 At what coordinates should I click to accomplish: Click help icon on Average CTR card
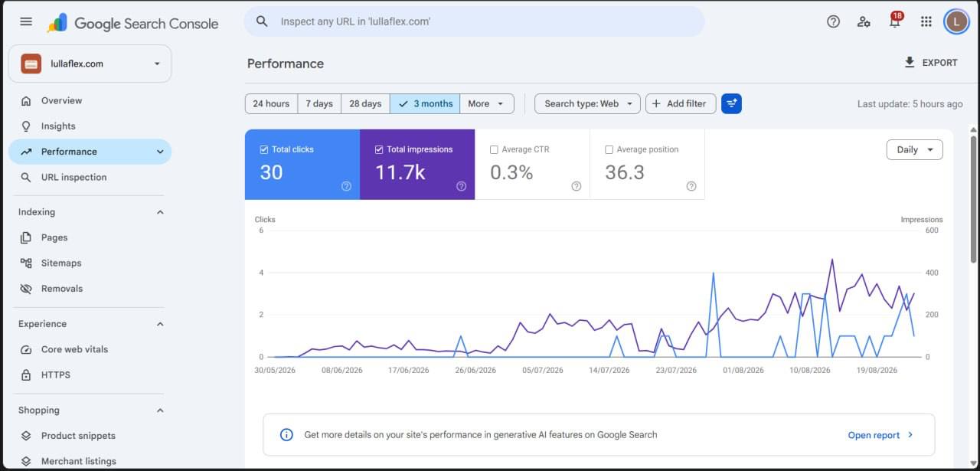(576, 186)
